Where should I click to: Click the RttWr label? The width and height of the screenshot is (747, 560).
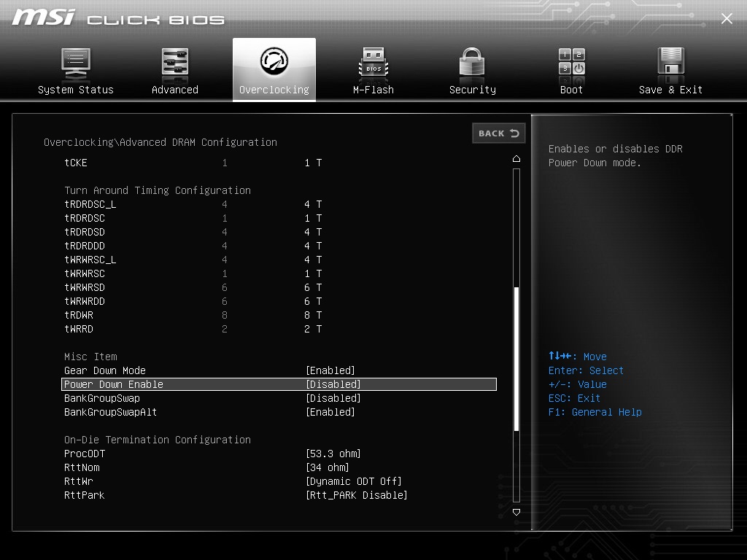79,481
